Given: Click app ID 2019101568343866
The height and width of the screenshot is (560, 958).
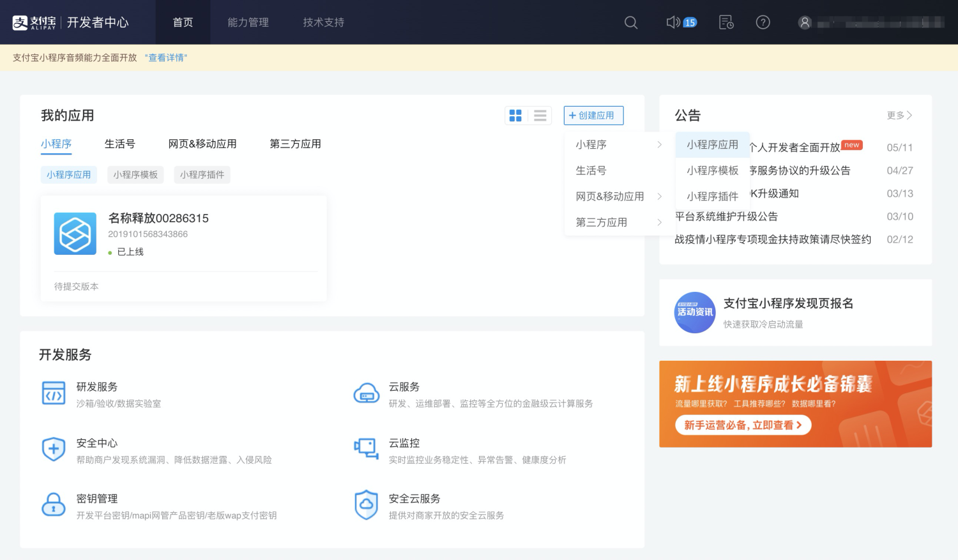Looking at the screenshot, I should 148,234.
